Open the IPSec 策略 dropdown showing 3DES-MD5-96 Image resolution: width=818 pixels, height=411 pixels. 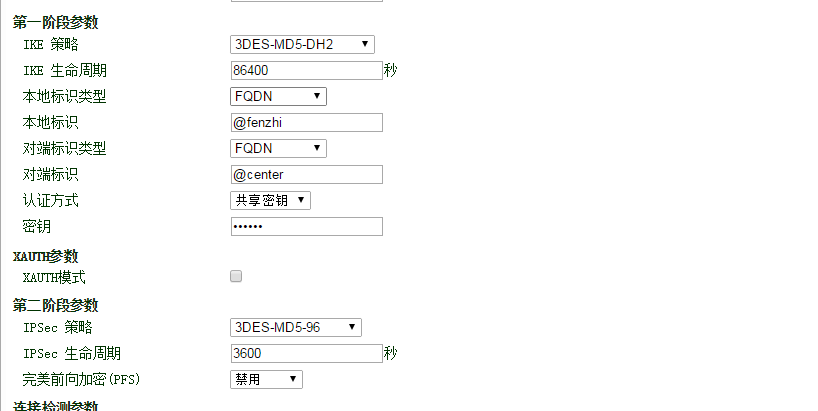click(296, 328)
